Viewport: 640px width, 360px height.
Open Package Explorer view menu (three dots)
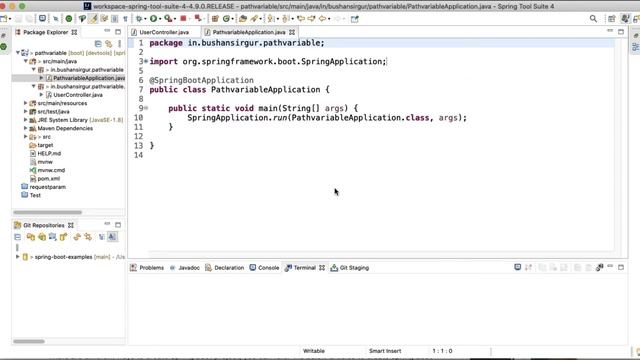120,43
